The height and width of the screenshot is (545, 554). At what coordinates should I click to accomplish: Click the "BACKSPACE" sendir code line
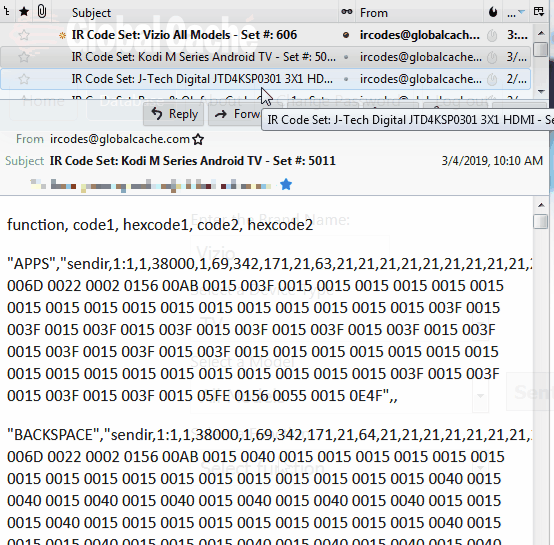(x=270, y=435)
